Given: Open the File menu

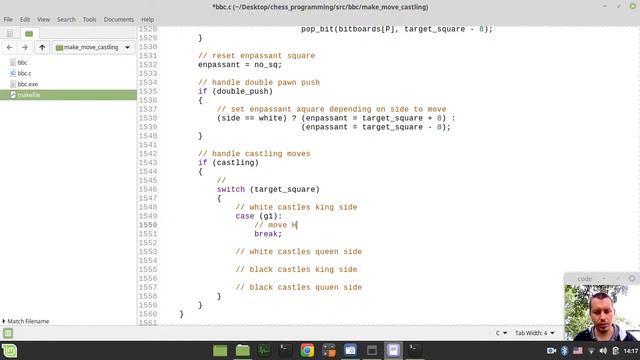Looking at the screenshot, I should (8, 19).
